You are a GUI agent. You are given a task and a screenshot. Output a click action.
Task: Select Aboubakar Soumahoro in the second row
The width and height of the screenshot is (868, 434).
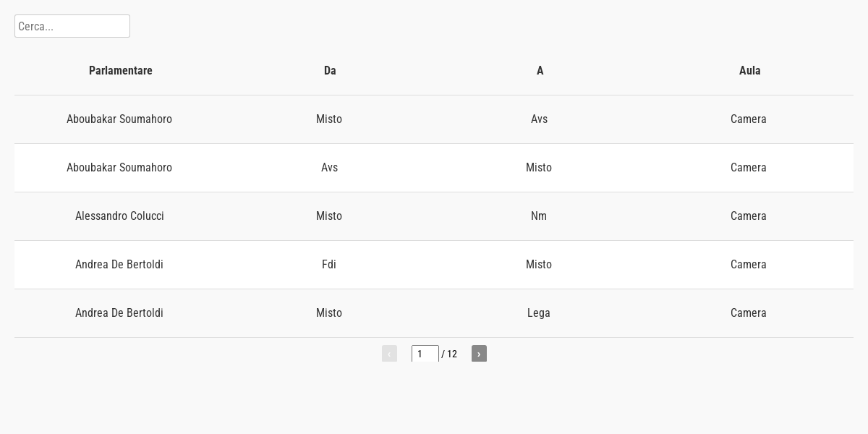[x=119, y=168]
